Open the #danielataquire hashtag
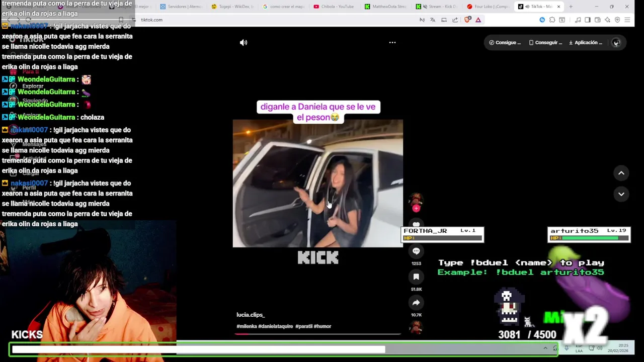Image resolution: width=644 pixels, height=362 pixels. [x=276, y=326]
